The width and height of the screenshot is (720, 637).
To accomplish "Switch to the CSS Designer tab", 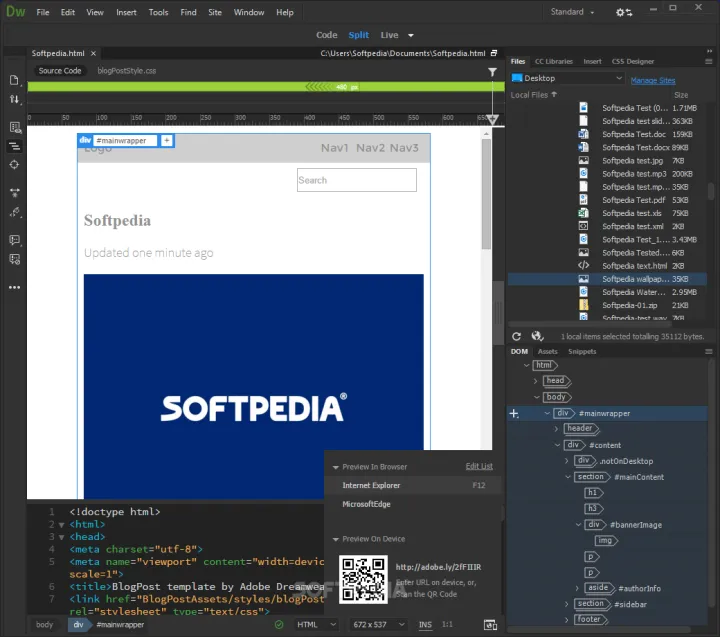I will tap(634, 61).
